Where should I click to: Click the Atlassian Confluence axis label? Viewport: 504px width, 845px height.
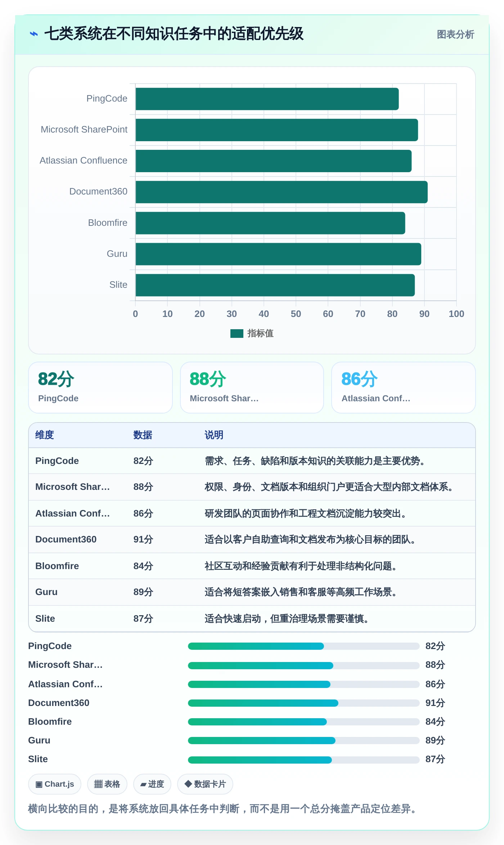84,161
